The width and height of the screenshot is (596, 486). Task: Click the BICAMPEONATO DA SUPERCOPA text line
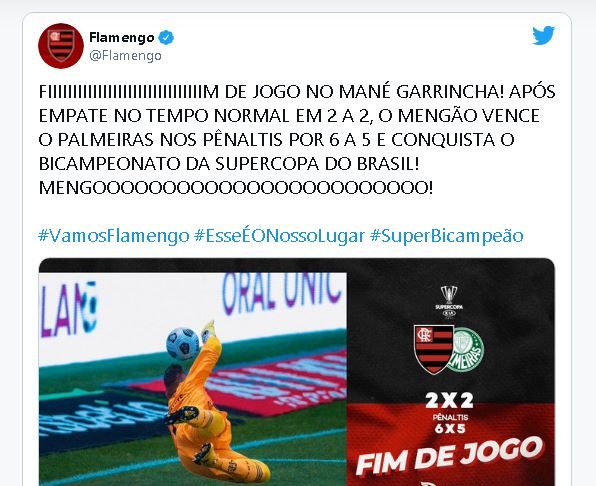coord(229,164)
